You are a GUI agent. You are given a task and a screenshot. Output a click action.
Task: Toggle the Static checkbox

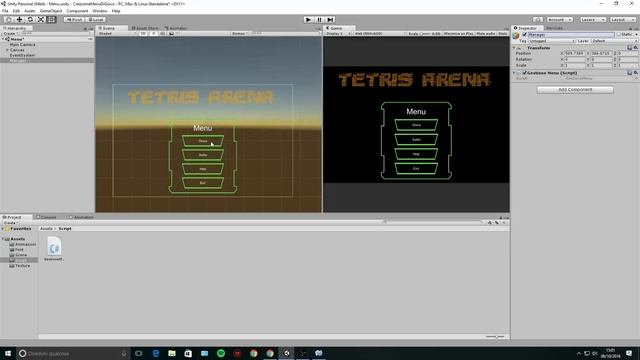tap(619, 35)
